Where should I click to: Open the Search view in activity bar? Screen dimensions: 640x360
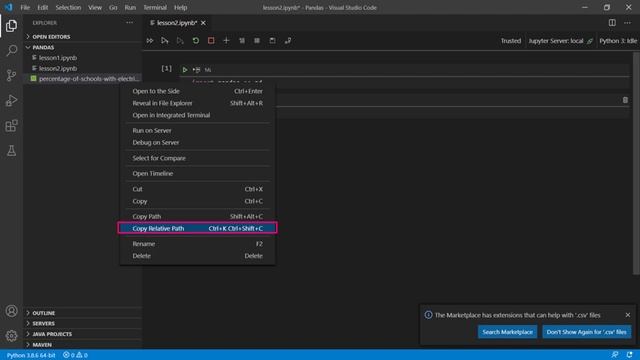pos(11,50)
